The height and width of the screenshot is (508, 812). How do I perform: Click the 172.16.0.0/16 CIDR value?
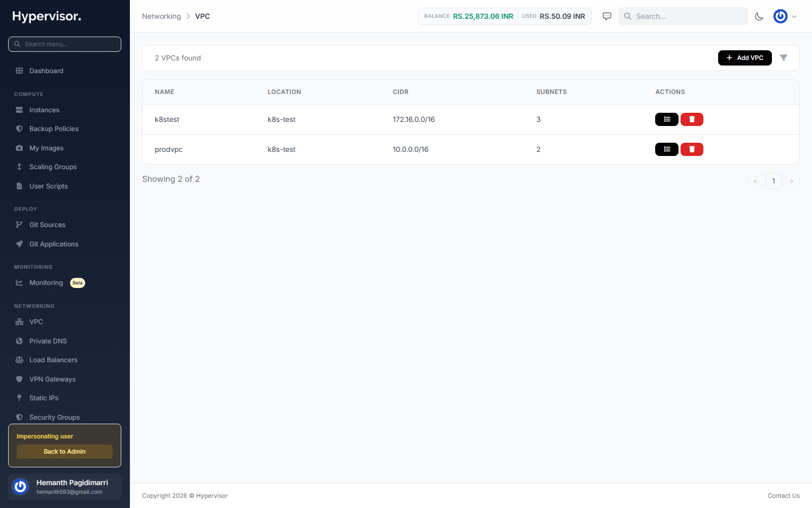tap(414, 119)
